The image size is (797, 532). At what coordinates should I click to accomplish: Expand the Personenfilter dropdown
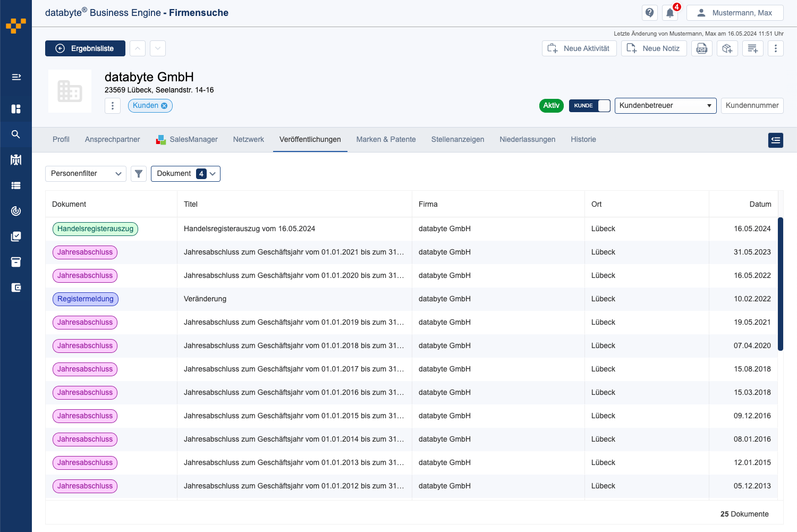(x=86, y=174)
